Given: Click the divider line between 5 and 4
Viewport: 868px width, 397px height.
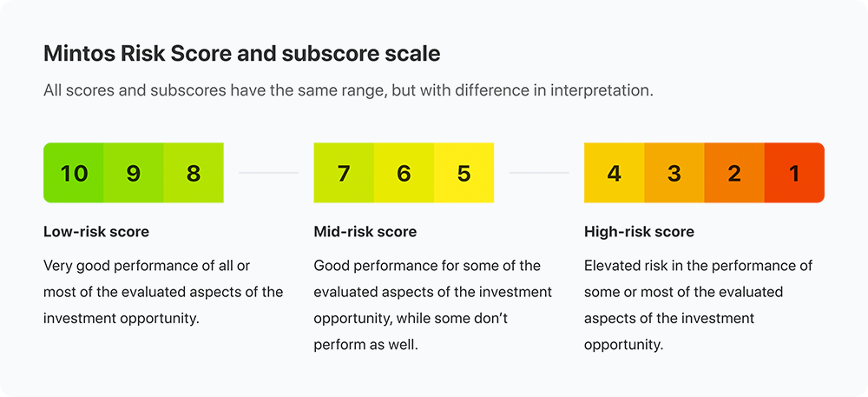Looking at the screenshot, I should click(x=539, y=173).
